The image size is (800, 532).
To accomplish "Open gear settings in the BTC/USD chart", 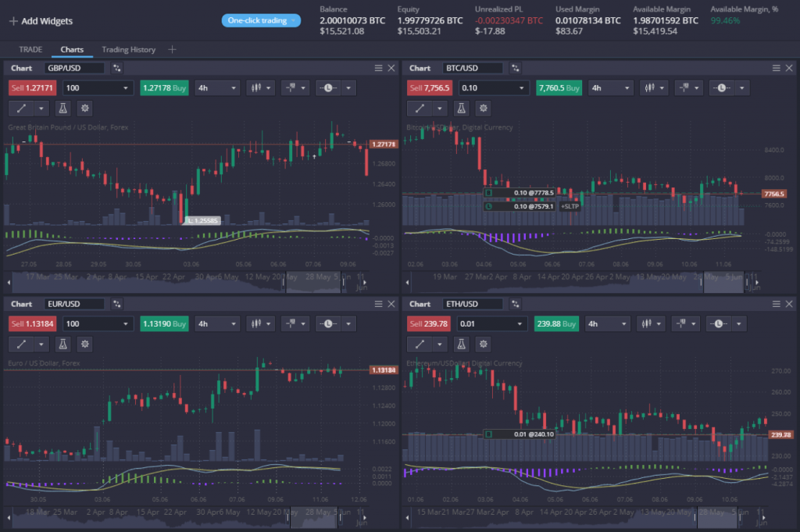I will pos(484,109).
